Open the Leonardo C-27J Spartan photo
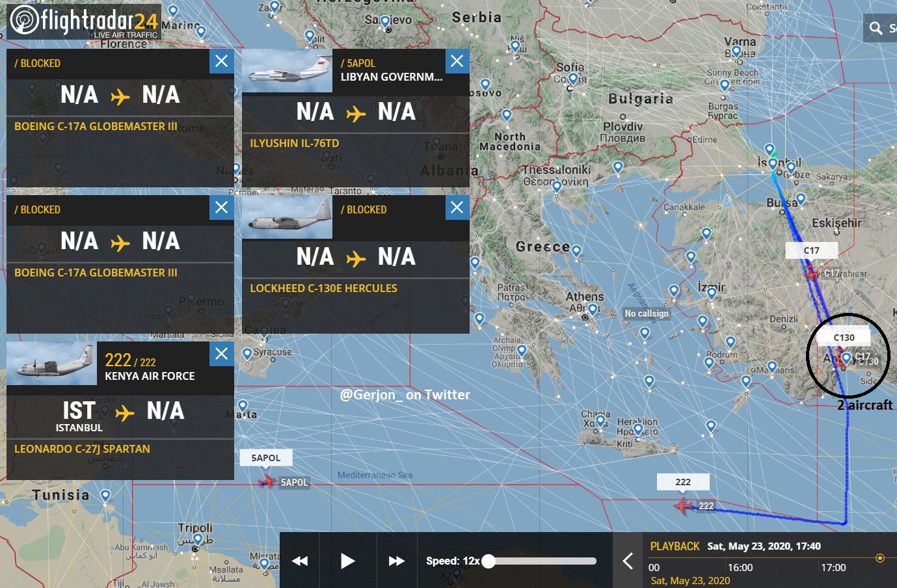Screen dimensions: 897x588 coord(51,364)
